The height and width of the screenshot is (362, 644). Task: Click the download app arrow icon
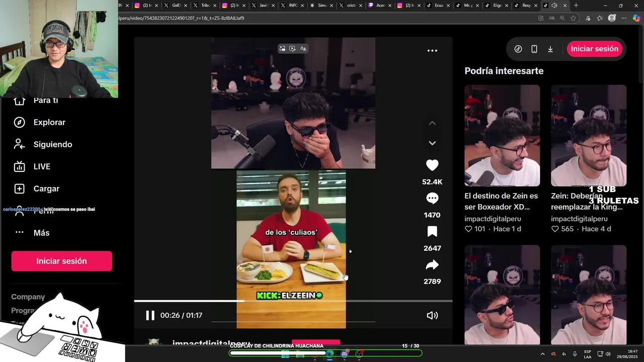point(550,49)
